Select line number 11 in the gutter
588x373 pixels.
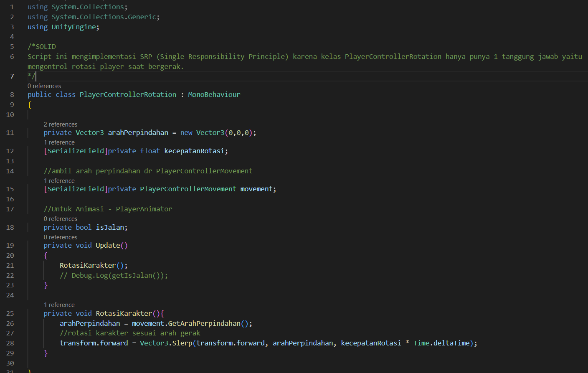coord(10,132)
